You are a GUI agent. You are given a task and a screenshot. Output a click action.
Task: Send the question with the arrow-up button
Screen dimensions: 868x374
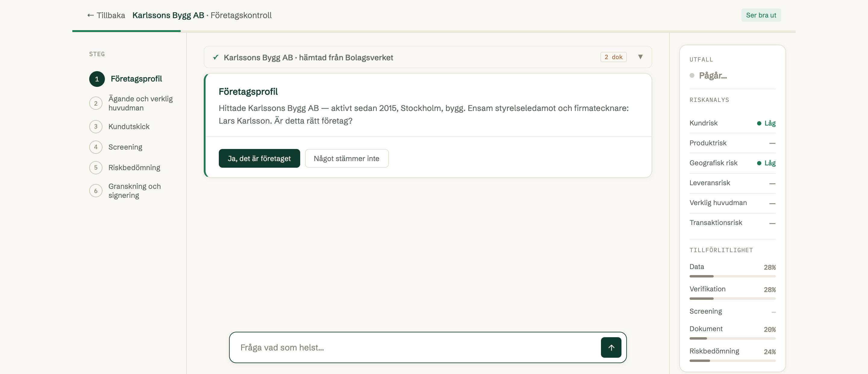611,347
